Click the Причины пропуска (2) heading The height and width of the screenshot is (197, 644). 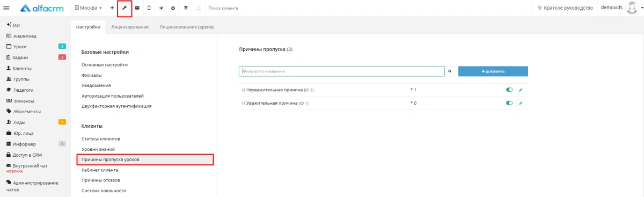(266, 49)
